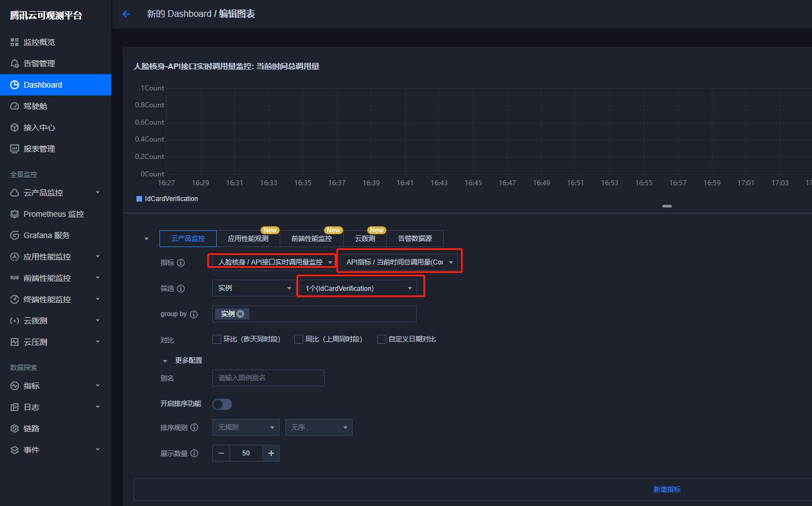Screen dimensions: 812x506
Task: Click the 告警管理 bell icon
Action: click(x=15, y=63)
